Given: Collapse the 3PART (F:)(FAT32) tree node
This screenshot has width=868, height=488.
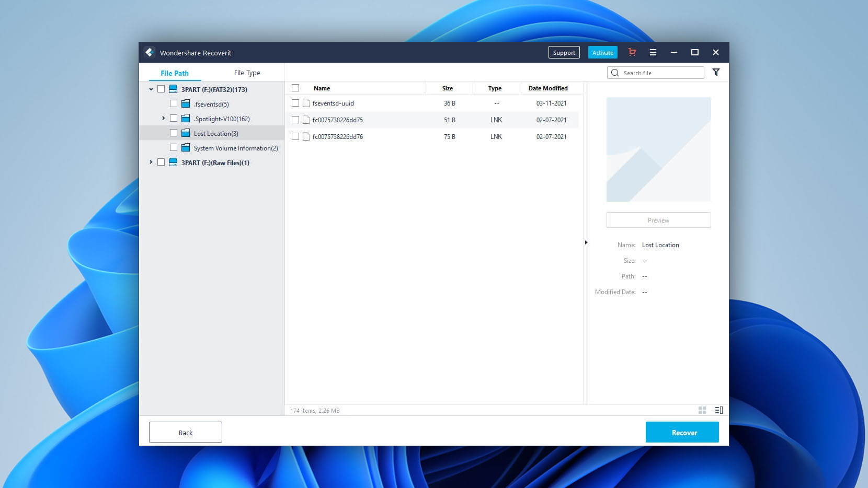Looking at the screenshot, I should click(x=151, y=89).
